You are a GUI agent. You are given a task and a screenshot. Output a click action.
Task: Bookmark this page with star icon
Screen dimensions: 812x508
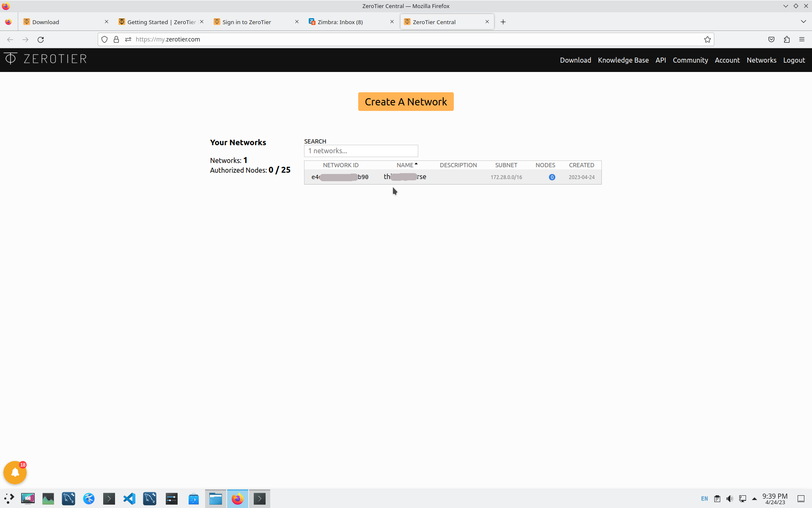pos(707,39)
